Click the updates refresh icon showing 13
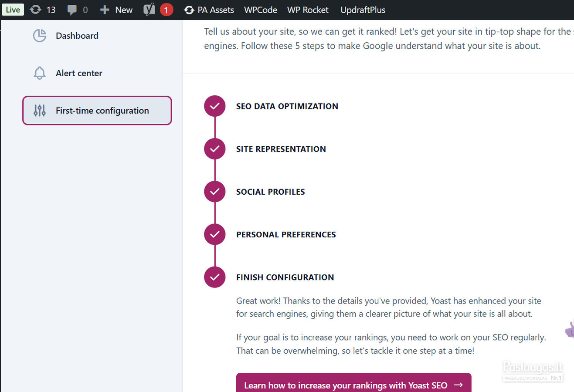 [36, 10]
